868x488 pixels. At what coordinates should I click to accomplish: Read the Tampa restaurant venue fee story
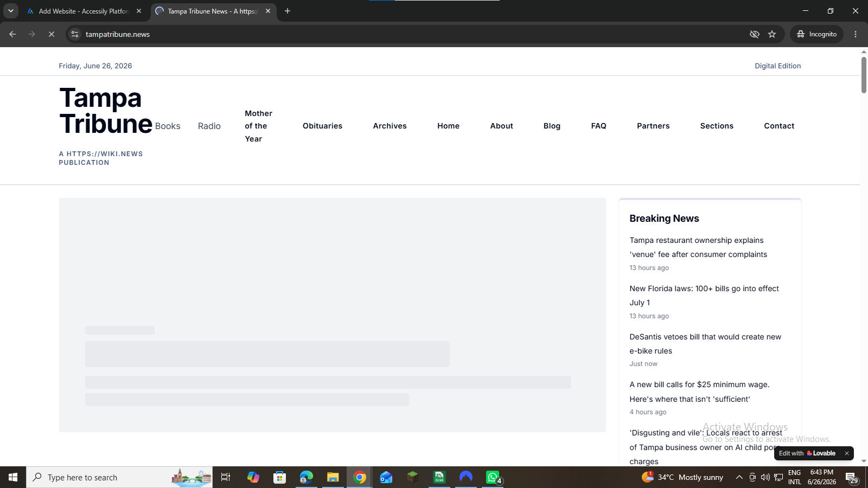pos(698,247)
